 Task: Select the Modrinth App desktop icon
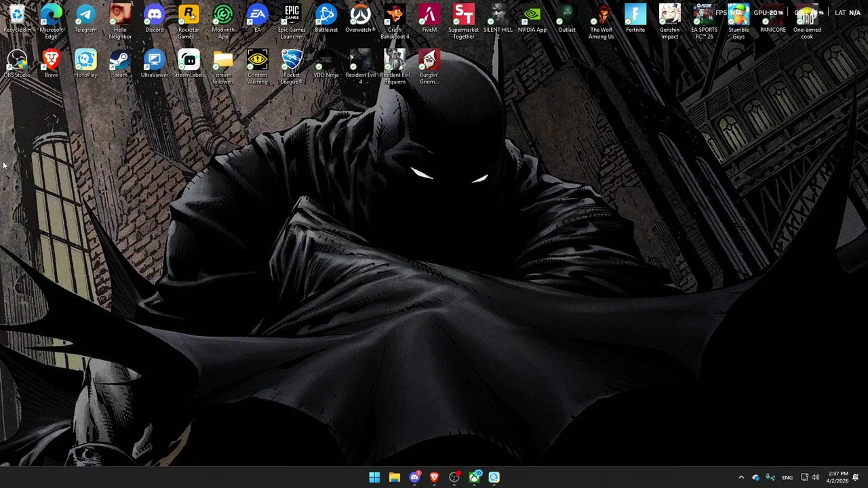223,22
